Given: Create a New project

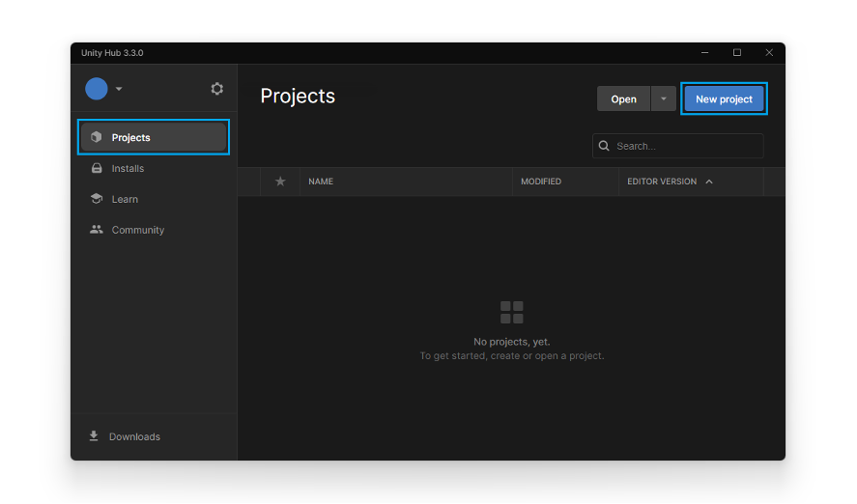Looking at the screenshot, I should (724, 98).
